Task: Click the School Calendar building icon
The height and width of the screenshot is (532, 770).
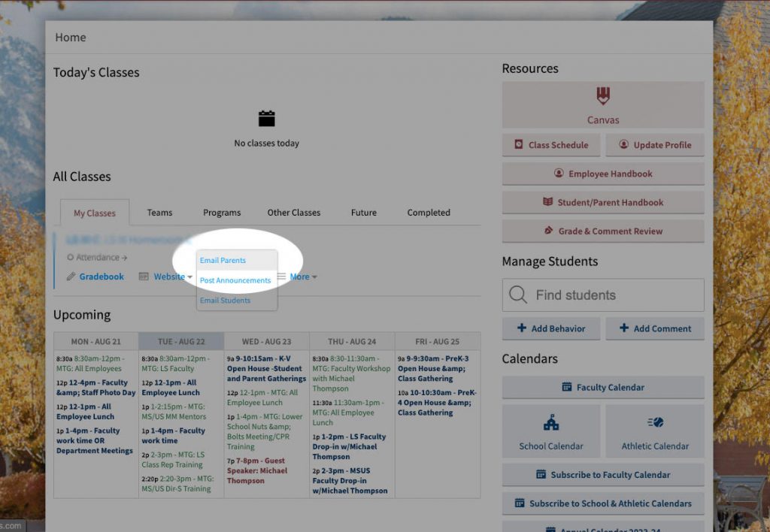Action: coord(551,422)
